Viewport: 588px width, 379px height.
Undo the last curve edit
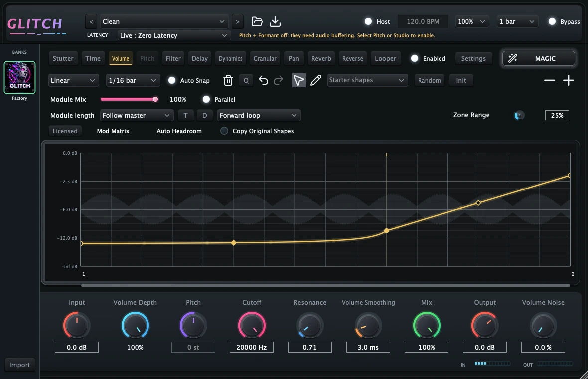tap(263, 80)
